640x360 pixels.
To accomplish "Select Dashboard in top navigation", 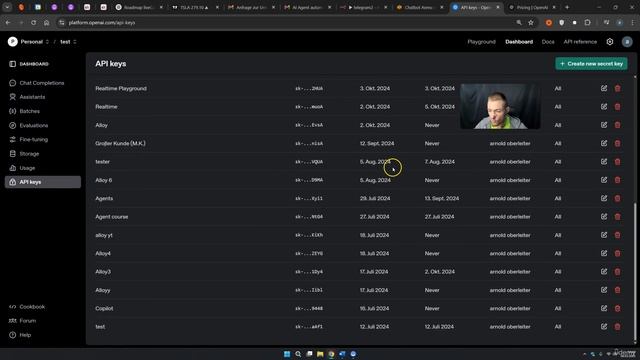I will 519,42.
